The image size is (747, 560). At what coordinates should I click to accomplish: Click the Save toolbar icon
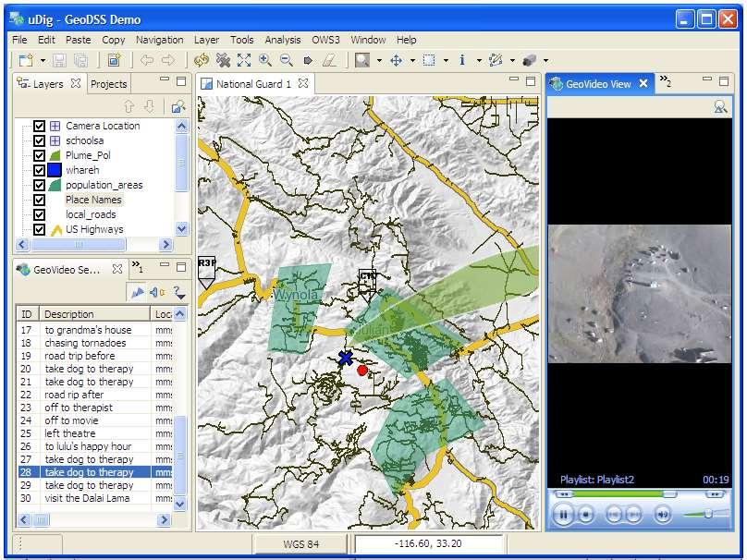coord(59,60)
